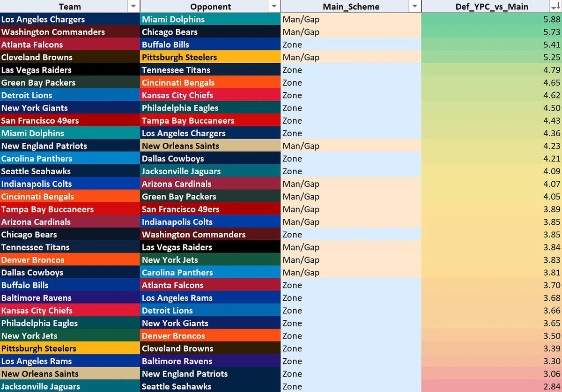Select Man/Gap scheme cell in New England Patriots row
Image resolution: width=562 pixels, height=392 pixels.
tap(351, 146)
